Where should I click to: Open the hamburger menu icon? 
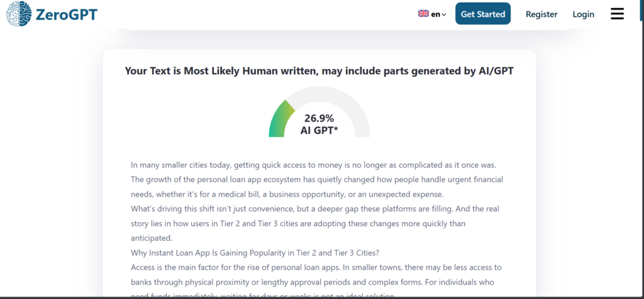(x=618, y=14)
